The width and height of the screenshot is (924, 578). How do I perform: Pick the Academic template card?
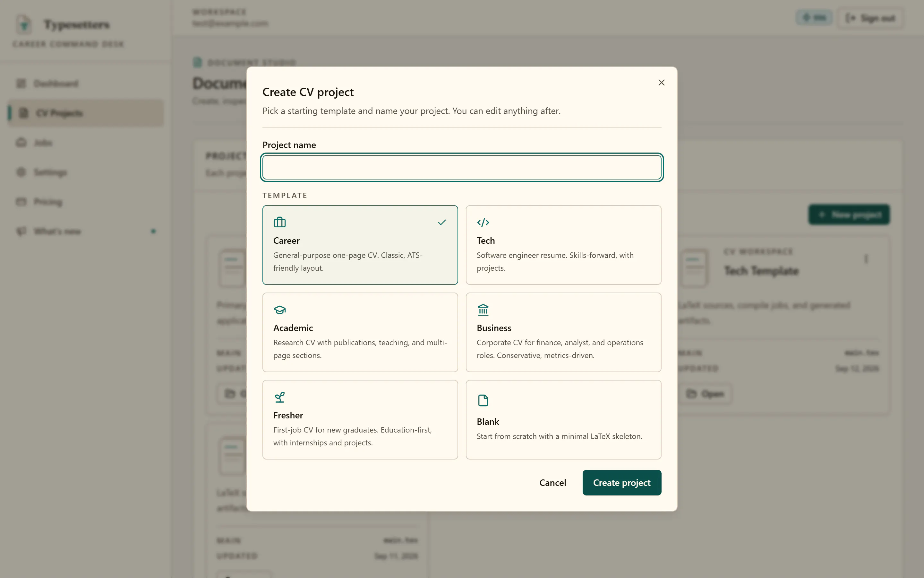tap(360, 332)
